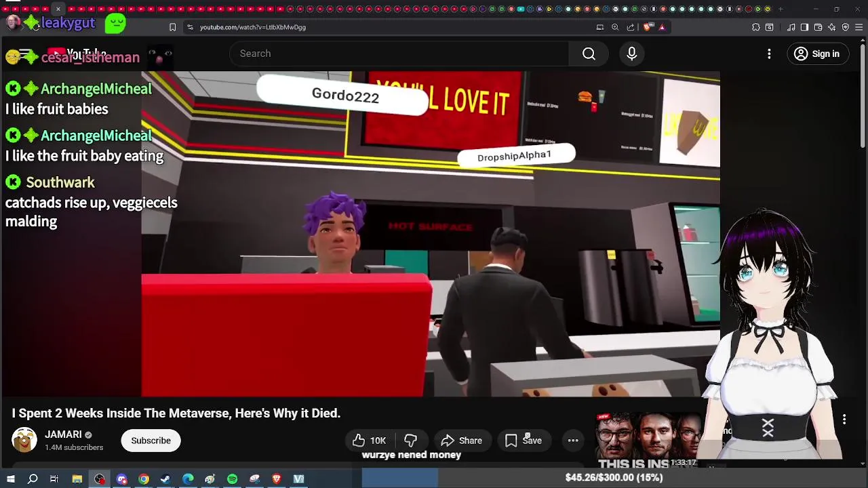Viewport: 868px width, 488px height.
Task: Click chat message 'I like fruit babies'
Action: [57, 109]
